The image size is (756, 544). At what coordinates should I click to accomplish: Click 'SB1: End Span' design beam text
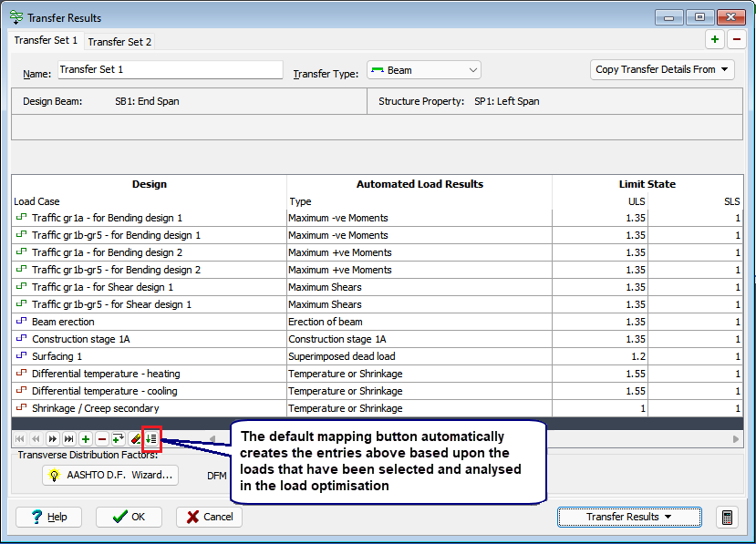[x=147, y=101]
